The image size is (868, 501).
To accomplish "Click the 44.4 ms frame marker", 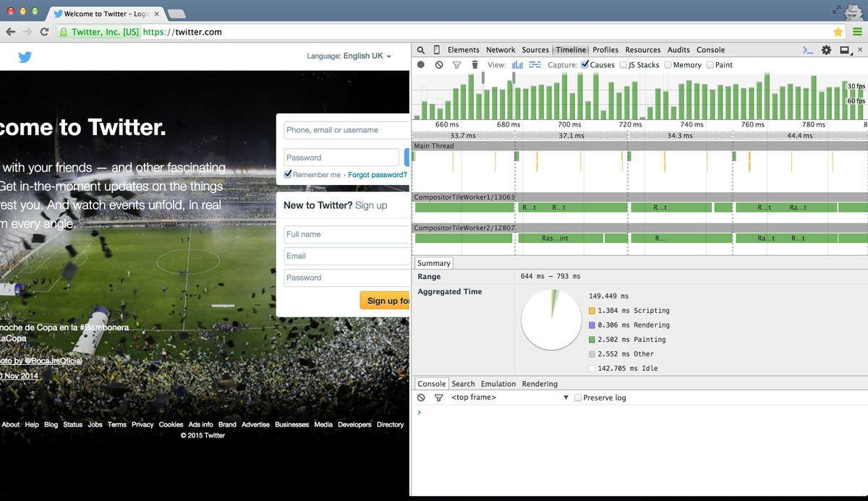I will [799, 136].
